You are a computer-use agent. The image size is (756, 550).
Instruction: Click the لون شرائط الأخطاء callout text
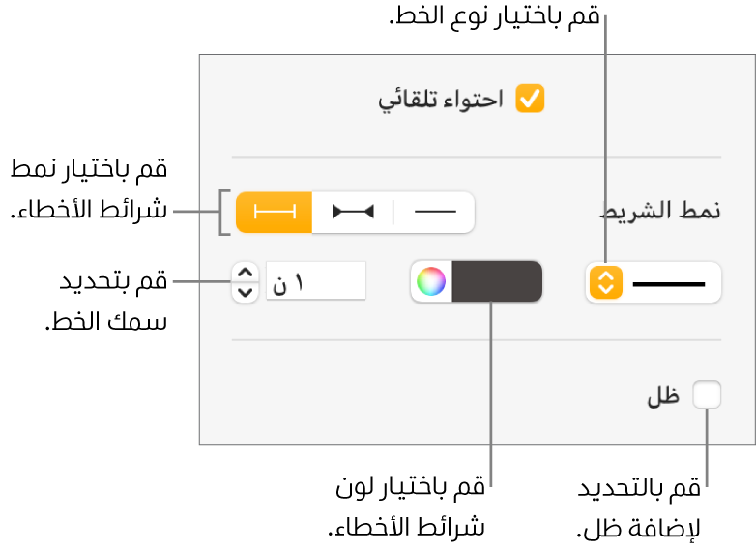coord(406,506)
